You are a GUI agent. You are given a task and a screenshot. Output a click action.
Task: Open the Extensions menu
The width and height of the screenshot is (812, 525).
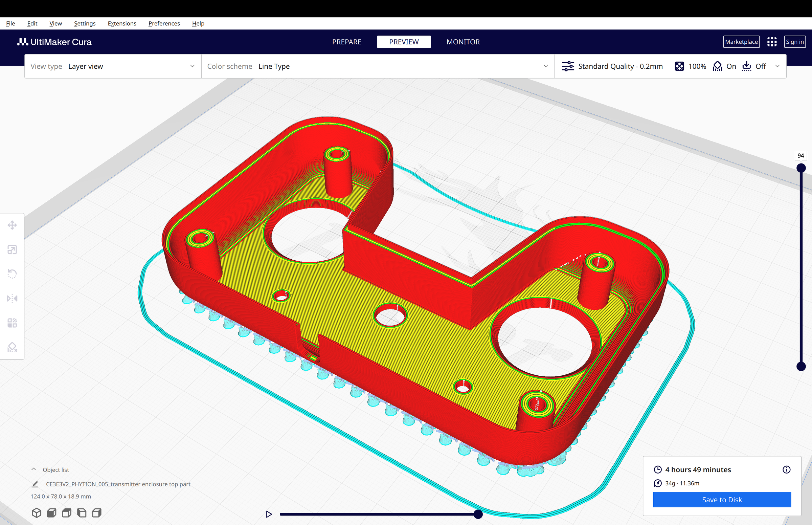click(122, 23)
